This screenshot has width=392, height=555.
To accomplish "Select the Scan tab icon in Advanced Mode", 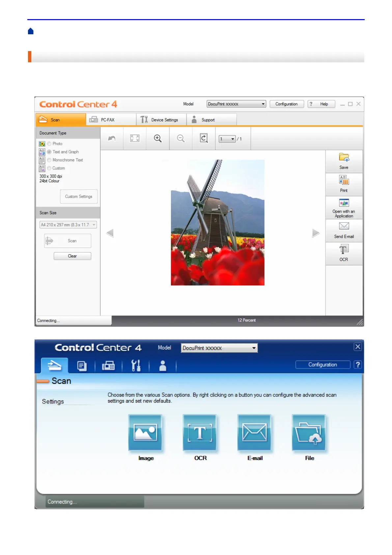I will pyautogui.click(x=55, y=365).
